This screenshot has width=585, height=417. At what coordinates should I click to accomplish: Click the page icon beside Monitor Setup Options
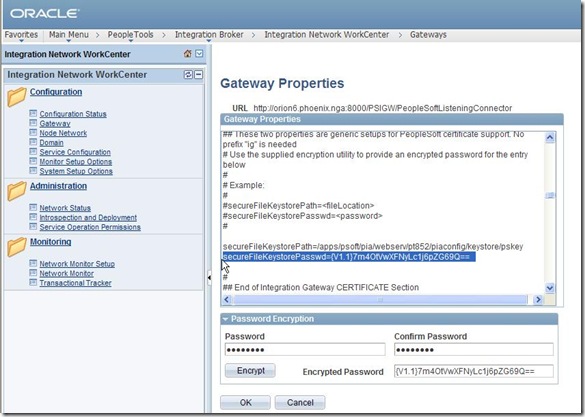(33, 162)
